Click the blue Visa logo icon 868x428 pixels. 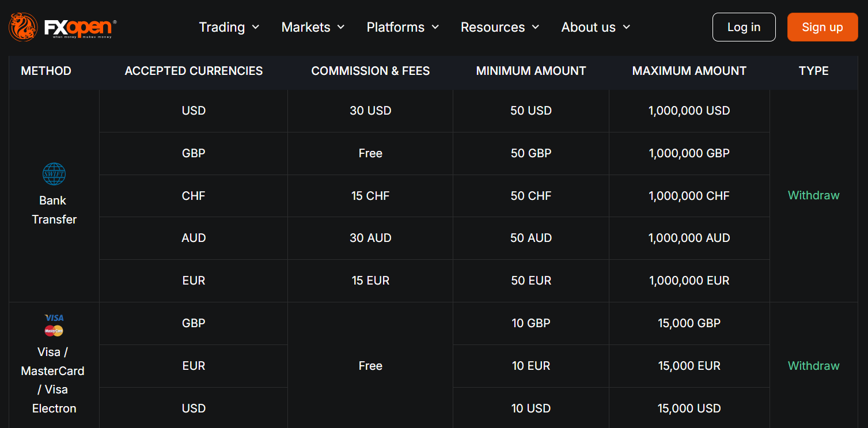tap(54, 318)
